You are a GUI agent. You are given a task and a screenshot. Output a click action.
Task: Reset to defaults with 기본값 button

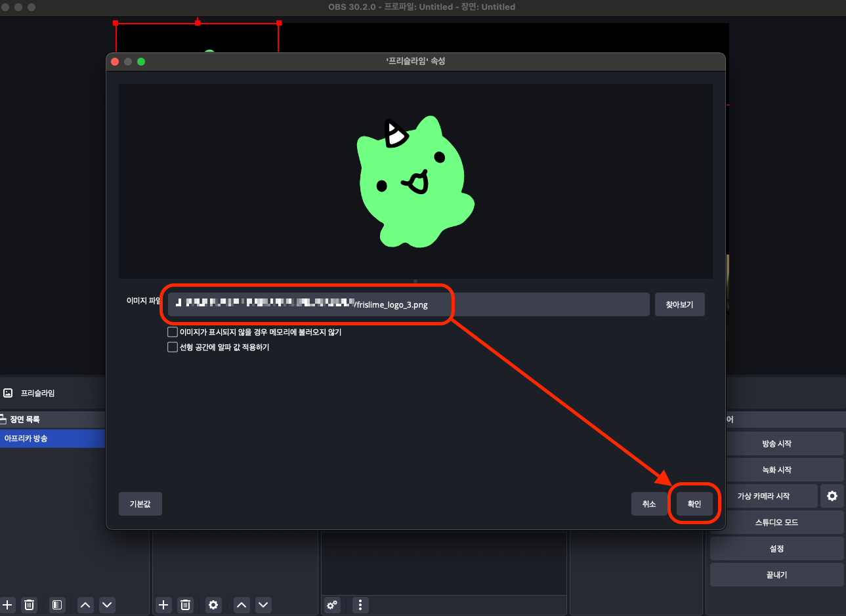(140, 504)
